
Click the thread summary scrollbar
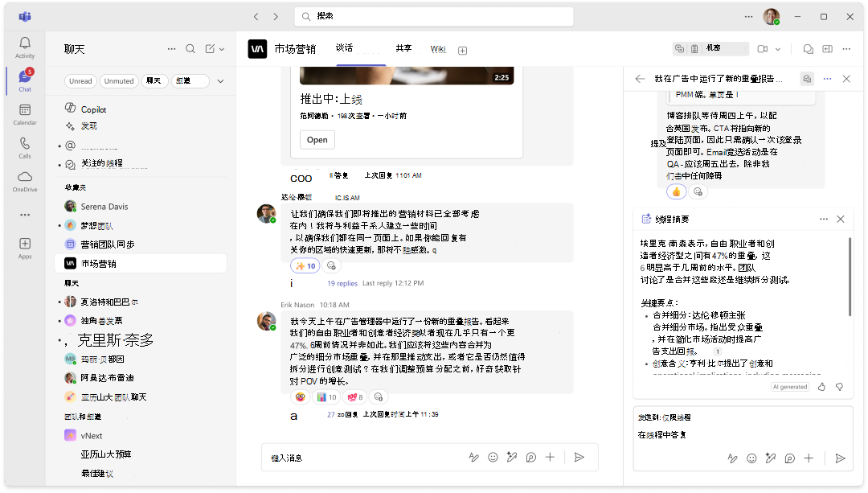(x=850, y=277)
